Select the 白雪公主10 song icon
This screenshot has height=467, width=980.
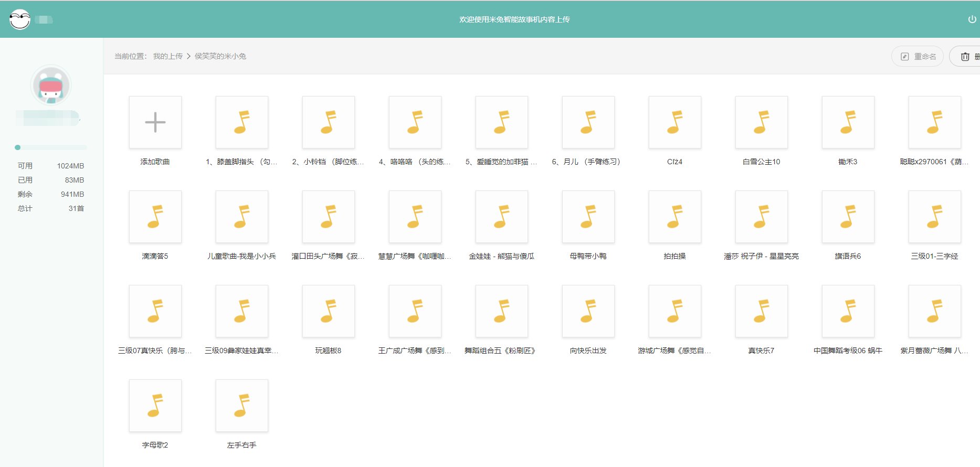pyautogui.click(x=762, y=122)
